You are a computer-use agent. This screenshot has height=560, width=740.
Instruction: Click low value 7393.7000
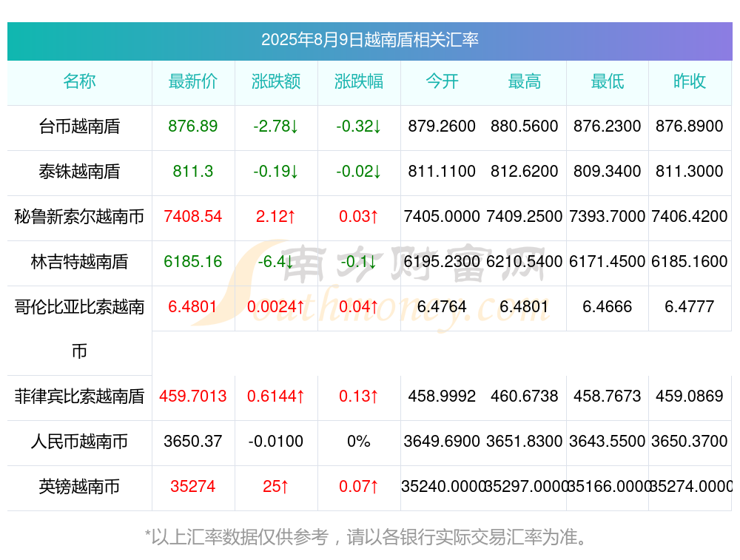coord(608,216)
